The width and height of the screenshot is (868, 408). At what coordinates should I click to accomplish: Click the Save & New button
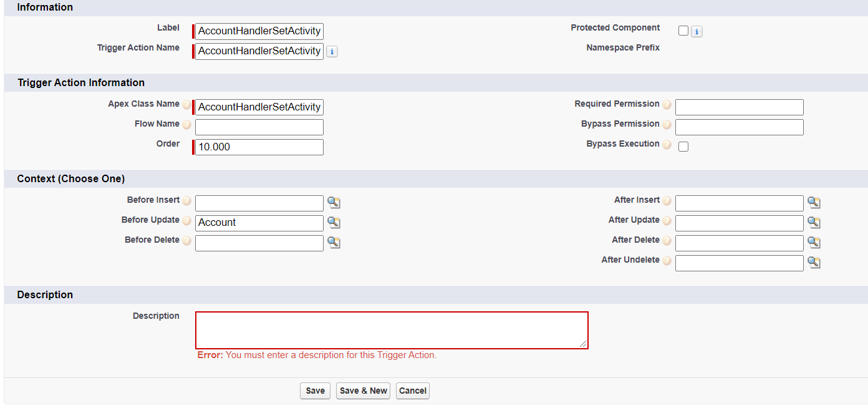pos(363,391)
